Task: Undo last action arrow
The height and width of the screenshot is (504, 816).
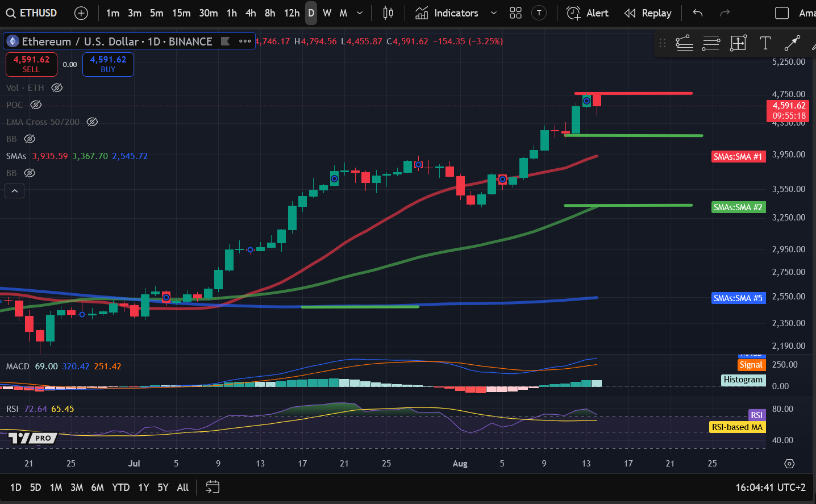Action: [x=698, y=13]
